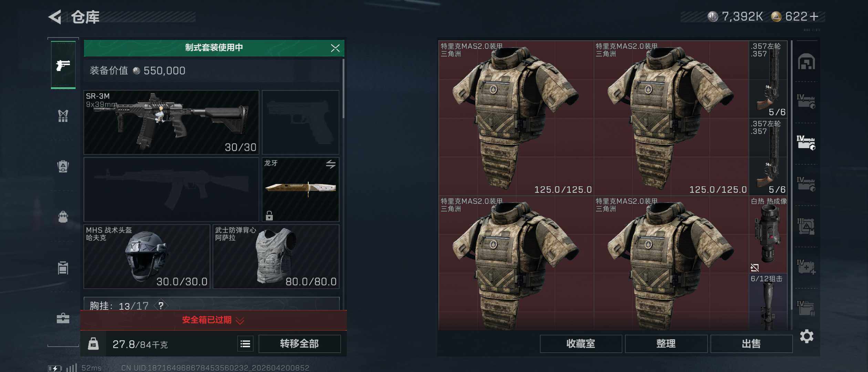The width and height of the screenshot is (868, 372).
Task: Open the inventory list view icon
Action: click(245, 344)
